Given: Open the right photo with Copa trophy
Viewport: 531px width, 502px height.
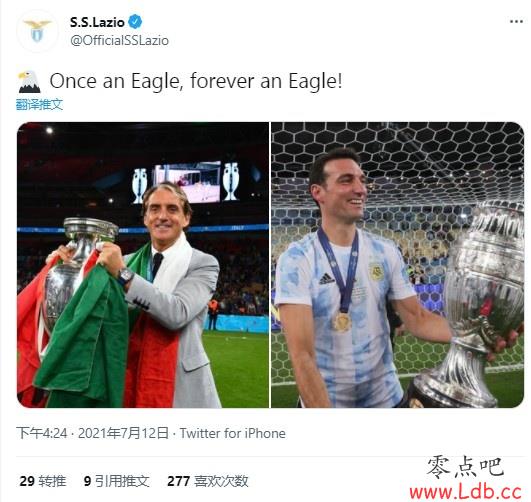Looking at the screenshot, I should coord(398,265).
